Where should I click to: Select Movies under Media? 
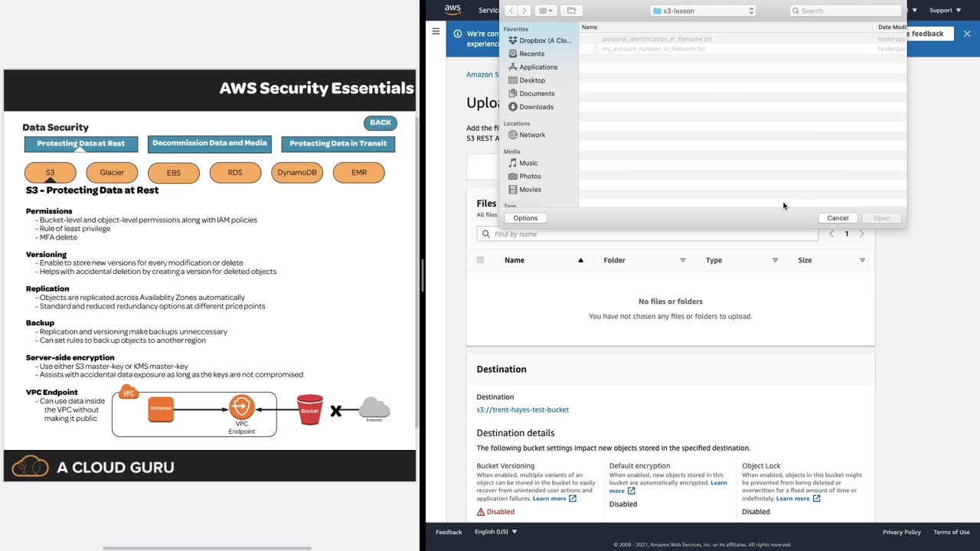[524, 190]
